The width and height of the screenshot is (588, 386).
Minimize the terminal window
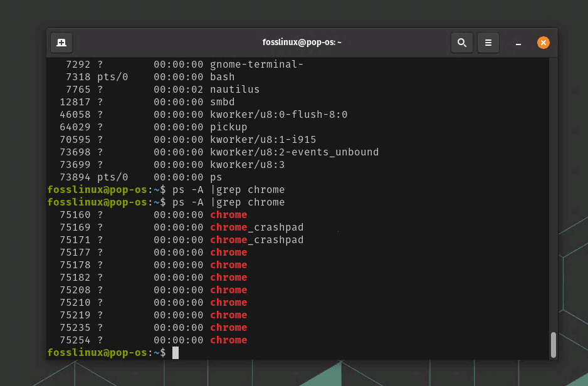click(x=518, y=43)
